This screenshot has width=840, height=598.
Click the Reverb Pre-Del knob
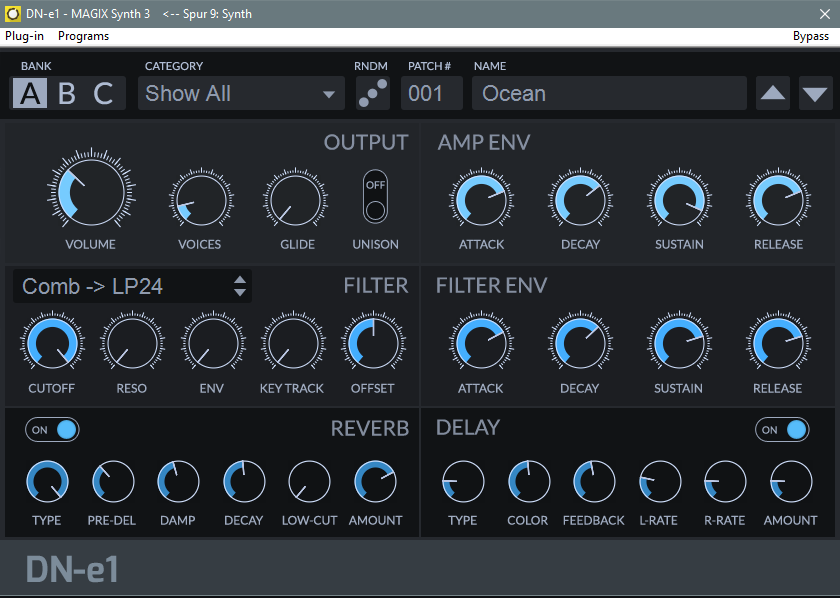click(x=113, y=482)
